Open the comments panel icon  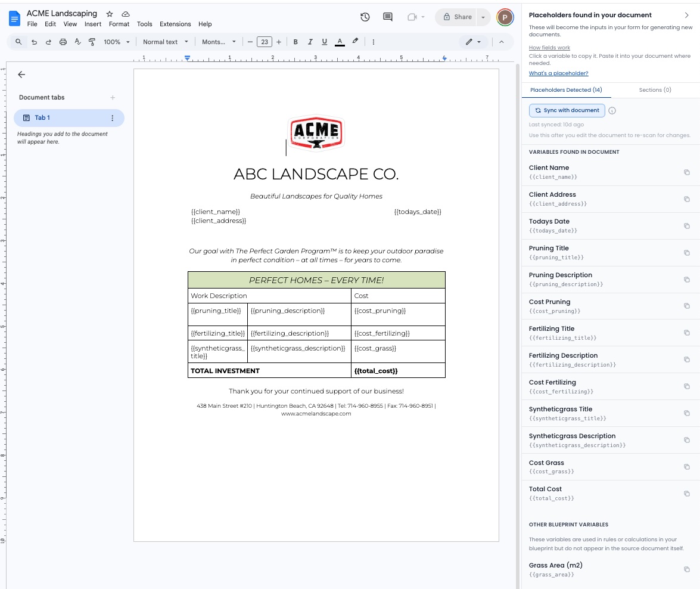click(388, 17)
